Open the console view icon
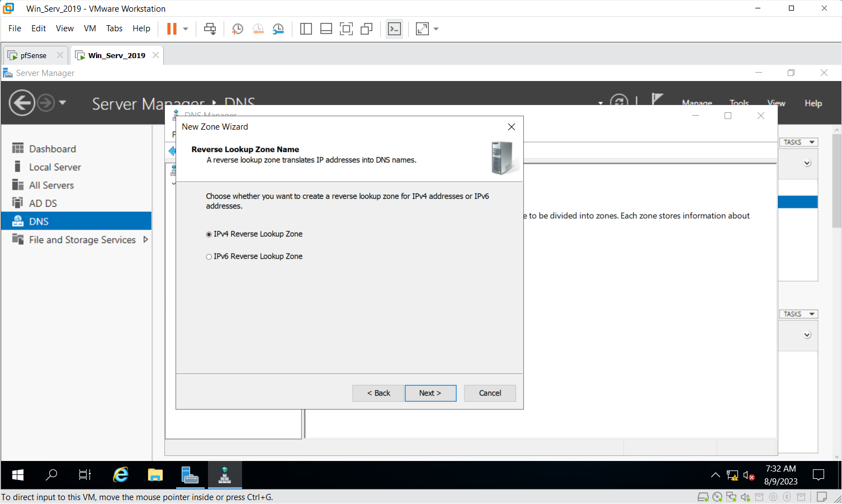Image resolution: width=842 pixels, height=504 pixels. point(394,29)
